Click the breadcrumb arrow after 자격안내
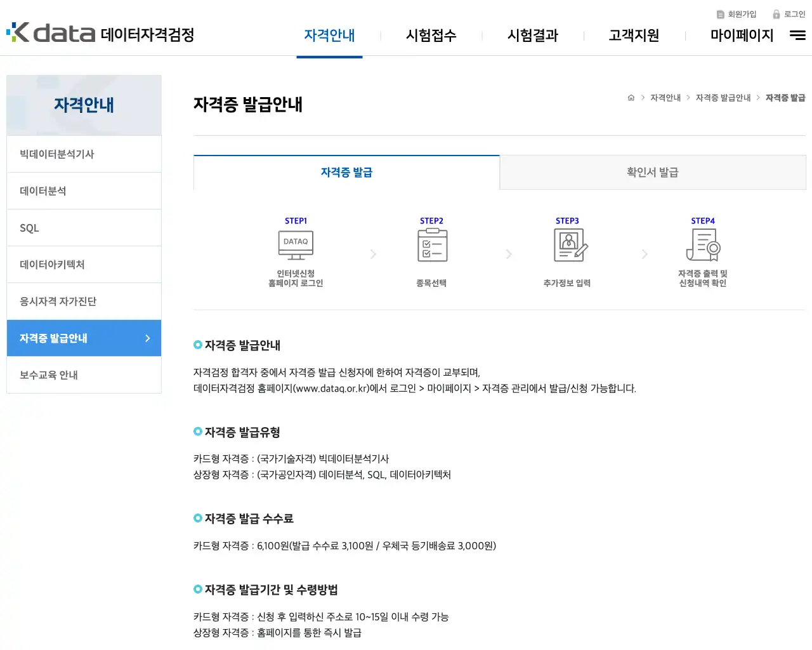 (687, 98)
